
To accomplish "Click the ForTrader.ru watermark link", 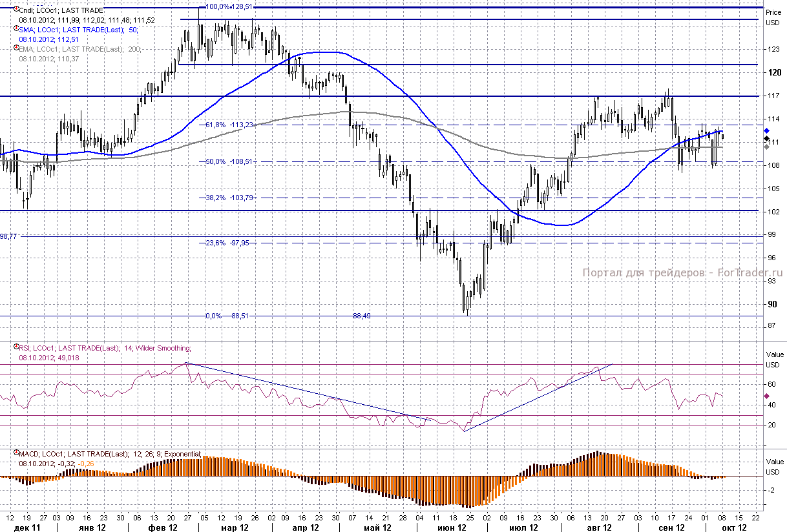I will [682, 273].
